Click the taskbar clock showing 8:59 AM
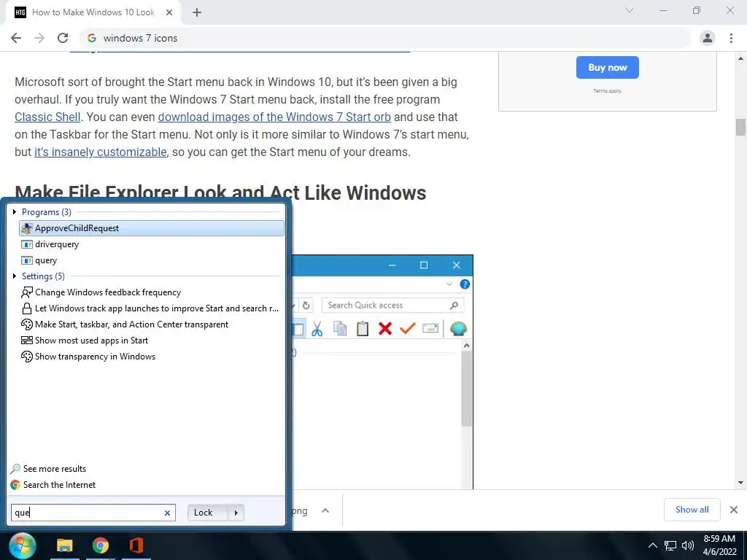The image size is (747, 560). coord(719,545)
